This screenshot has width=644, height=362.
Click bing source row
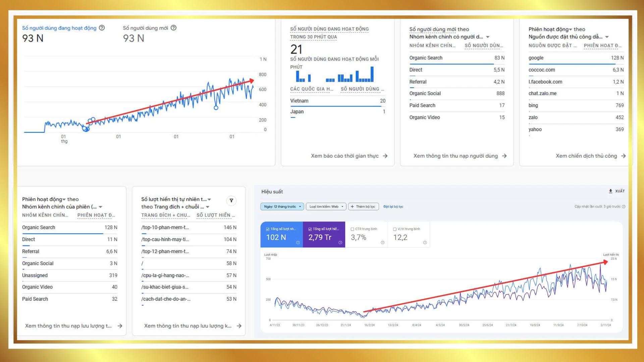pyautogui.click(x=576, y=105)
